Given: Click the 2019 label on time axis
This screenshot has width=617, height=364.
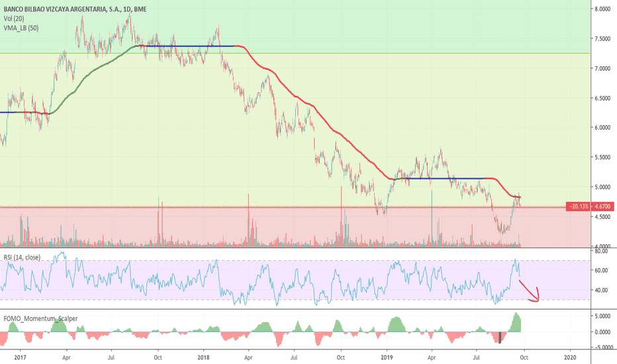Looking at the screenshot, I should (x=387, y=357).
